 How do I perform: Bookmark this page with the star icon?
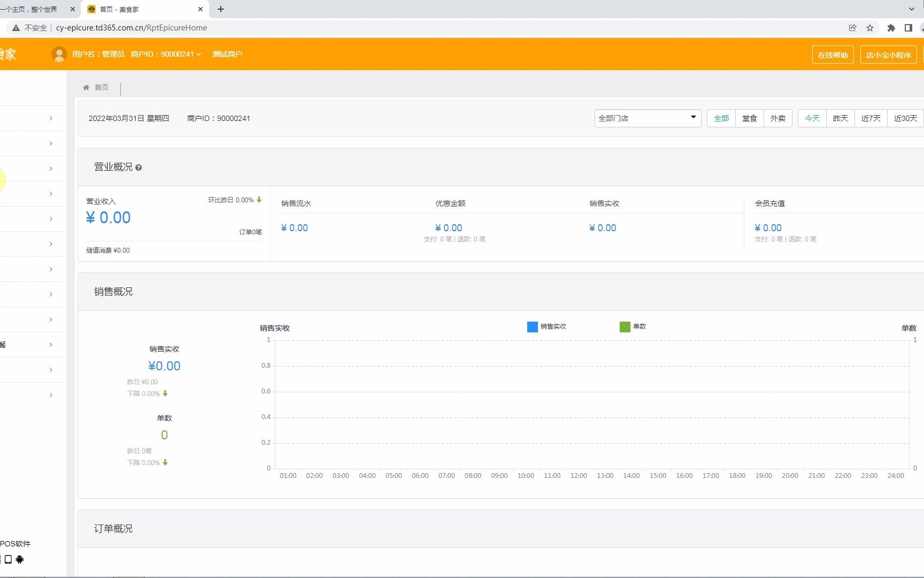pyautogui.click(x=870, y=28)
